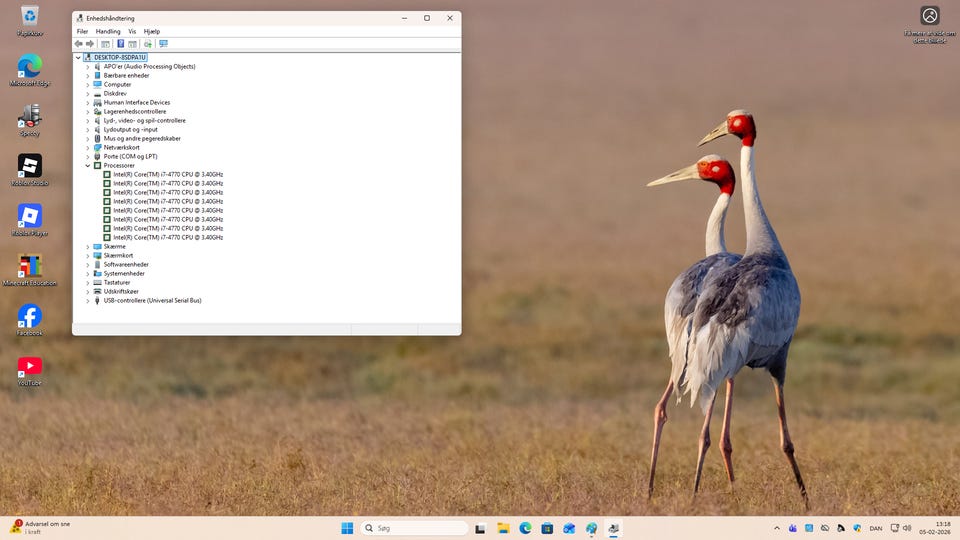This screenshot has height=540, width=960.
Task: Click the blue question-mark Help toolbar icon
Action: pos(121,43)
